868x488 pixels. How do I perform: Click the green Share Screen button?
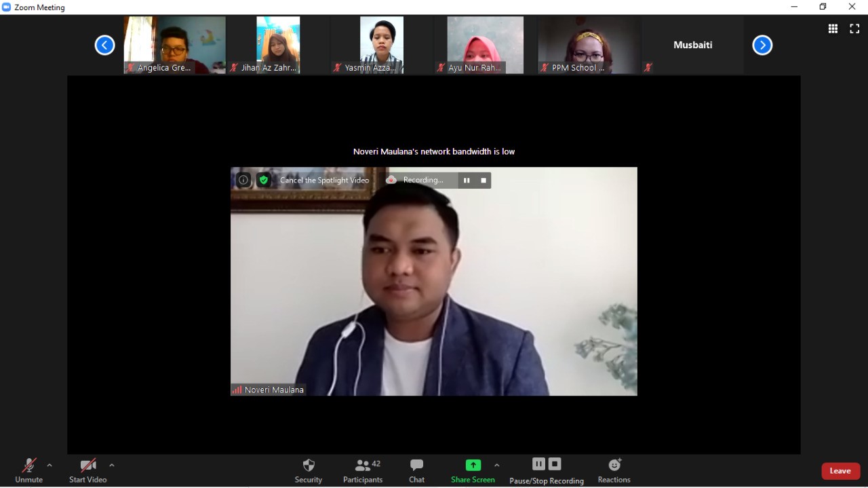pyautogui.click(x=473, y=470)
